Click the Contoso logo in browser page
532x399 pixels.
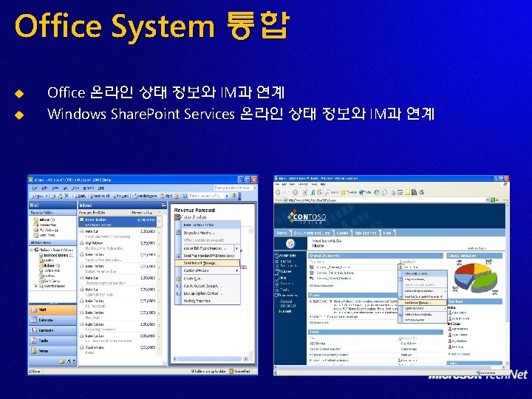(307, 216)
